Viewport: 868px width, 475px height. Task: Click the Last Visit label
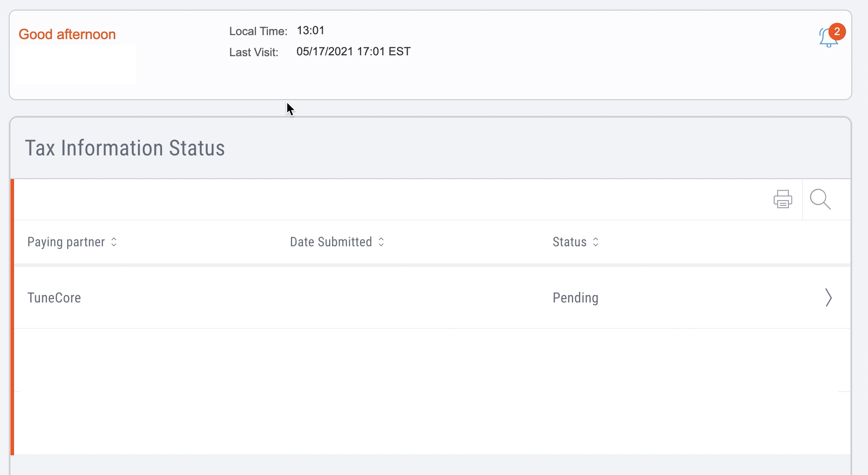click(253, 52)
